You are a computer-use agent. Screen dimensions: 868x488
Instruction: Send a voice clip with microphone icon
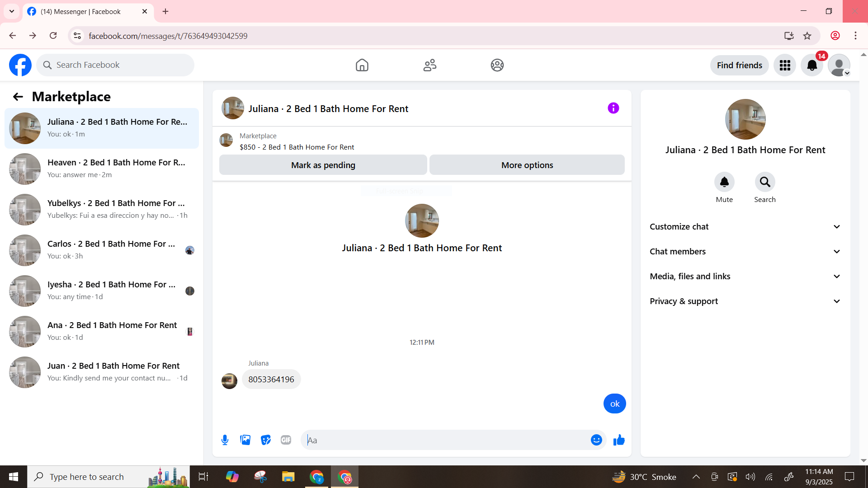tap(225, 440)
